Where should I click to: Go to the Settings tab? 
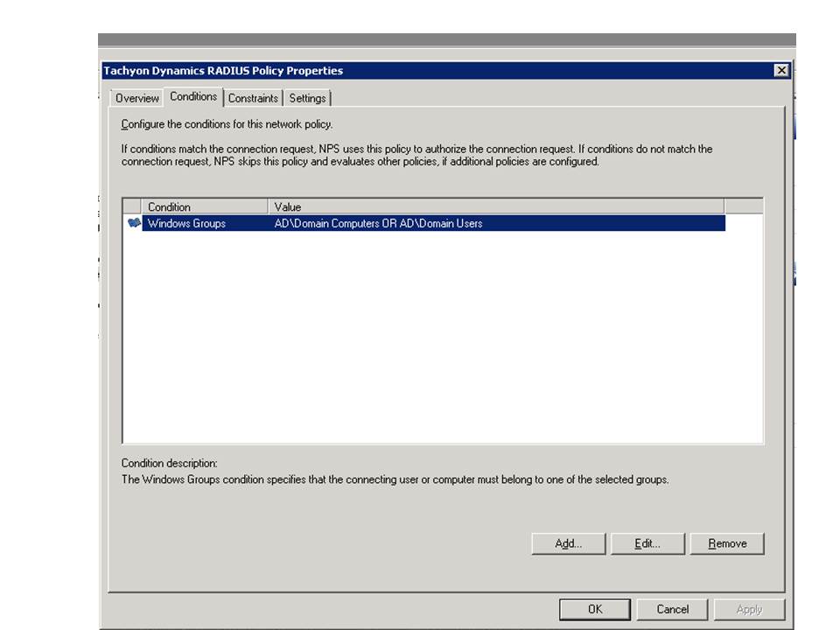tap(308, 98)
